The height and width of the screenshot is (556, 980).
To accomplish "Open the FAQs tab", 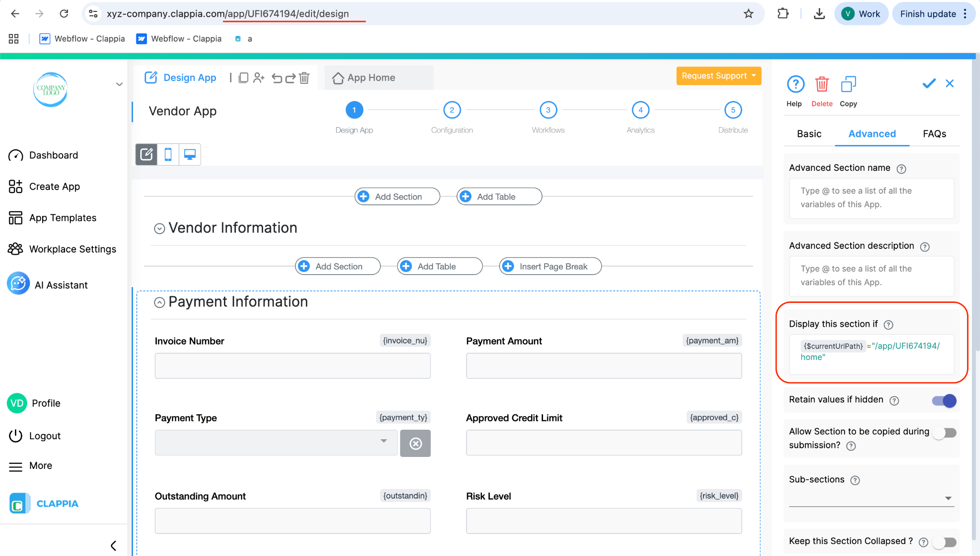I will (934, 134).
